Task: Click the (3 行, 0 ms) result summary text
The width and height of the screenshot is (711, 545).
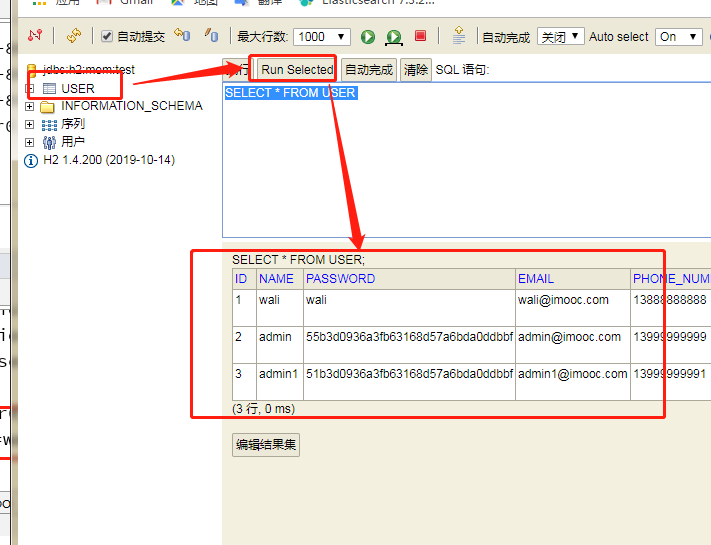Action: (263, 409)
